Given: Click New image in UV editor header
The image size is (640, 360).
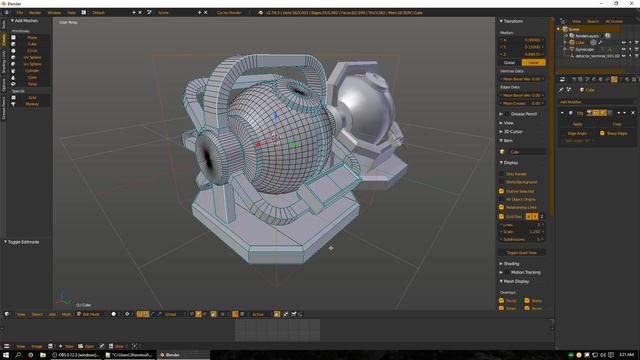Looking at the screenshot, I should [66, 346].
